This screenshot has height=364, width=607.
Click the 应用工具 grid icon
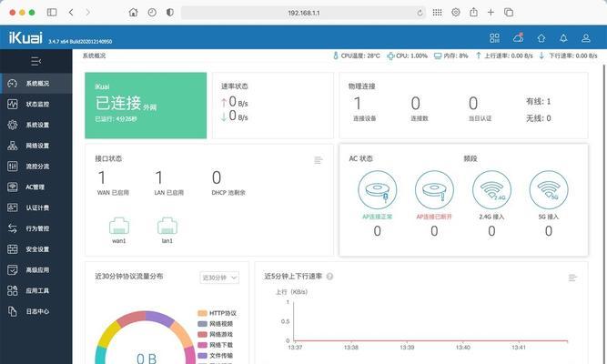pyautogui.click(x=13, y=290)
